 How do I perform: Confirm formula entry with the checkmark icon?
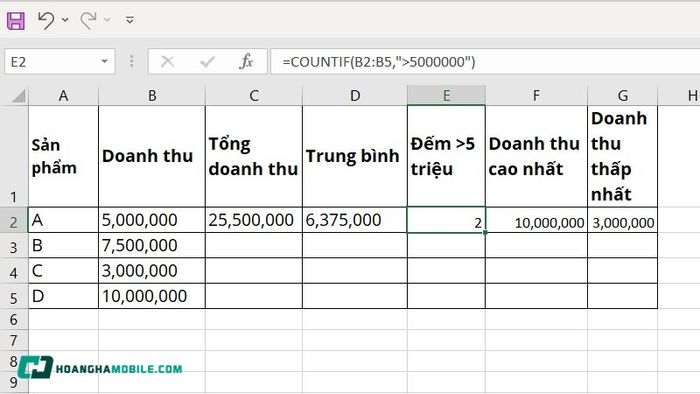(x=207, y=62)
